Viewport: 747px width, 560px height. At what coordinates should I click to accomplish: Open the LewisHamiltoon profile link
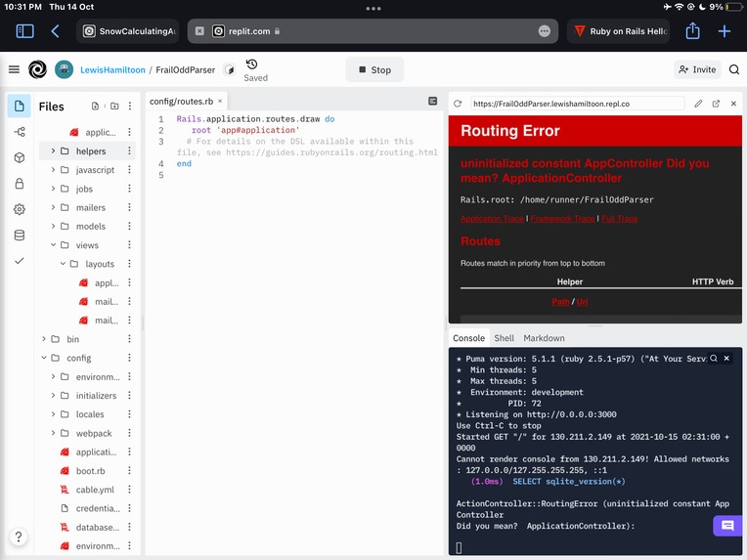(112, 69)
